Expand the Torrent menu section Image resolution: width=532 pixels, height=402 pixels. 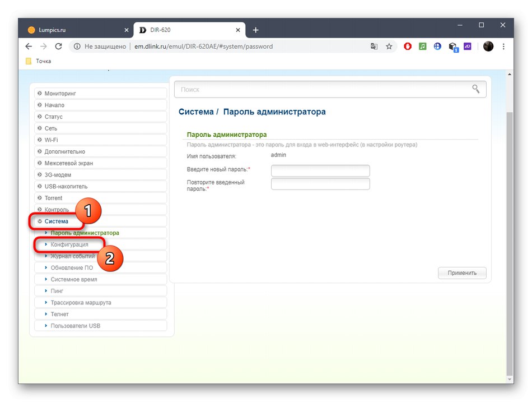tap(100, 198)
